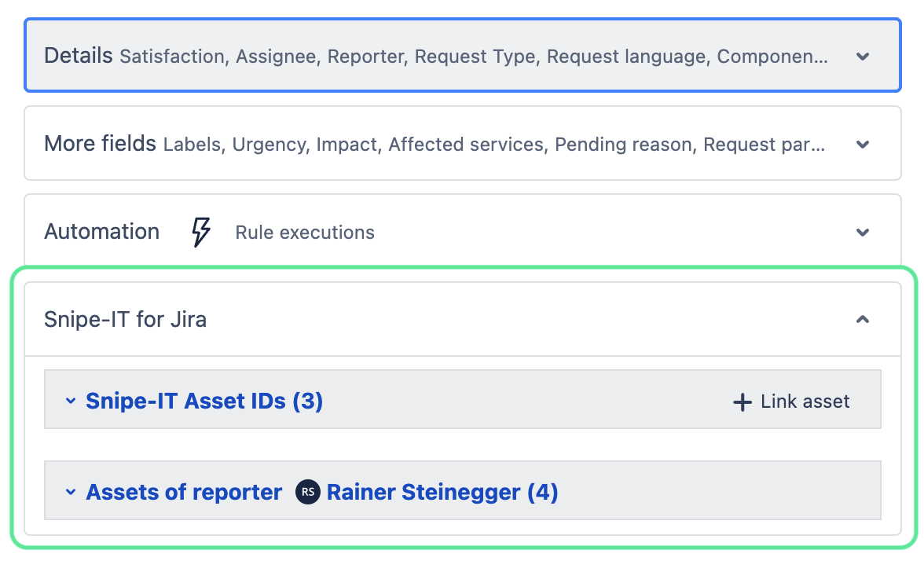This screenshot has width=924, height=561.
Task: Click the More fields heading
Action: click(x=100, y=145)
